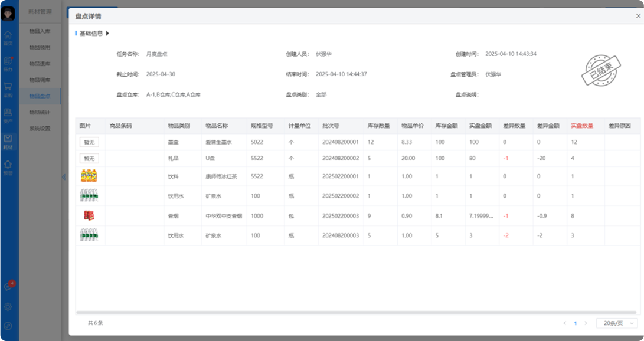The width and height of the screenshot is (644, 341).
Task: Click the next page arrow
Action: pos(586,323)
